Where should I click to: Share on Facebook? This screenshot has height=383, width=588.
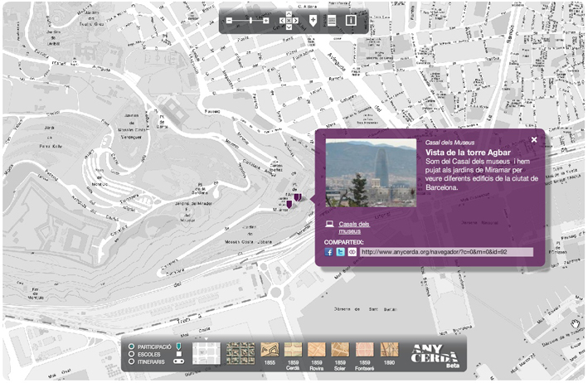(328, 251)
